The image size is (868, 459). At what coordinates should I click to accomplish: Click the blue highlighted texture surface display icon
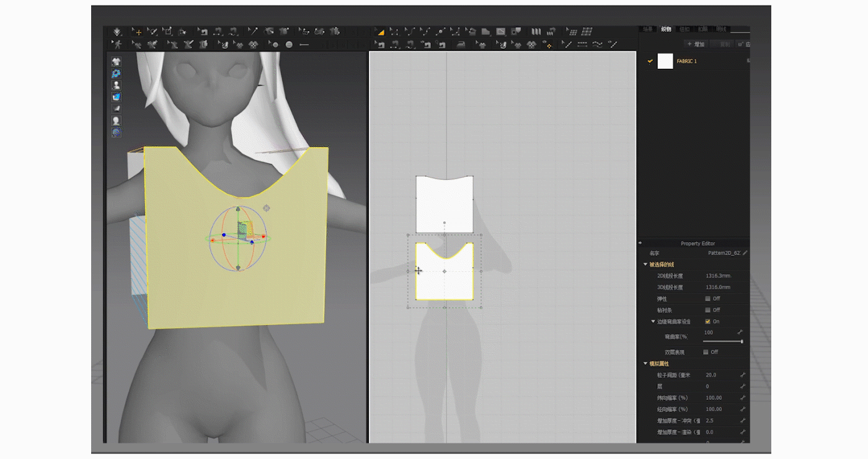pos(116,97)
